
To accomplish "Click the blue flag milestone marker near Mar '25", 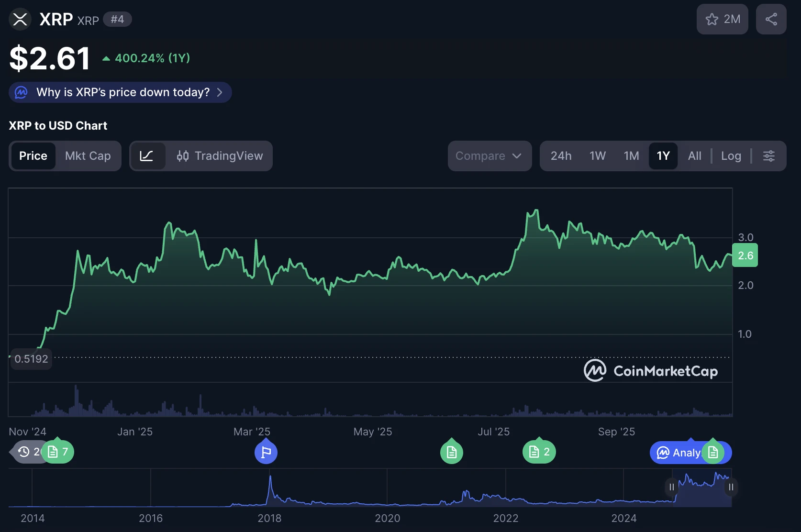I will point(266,452).
